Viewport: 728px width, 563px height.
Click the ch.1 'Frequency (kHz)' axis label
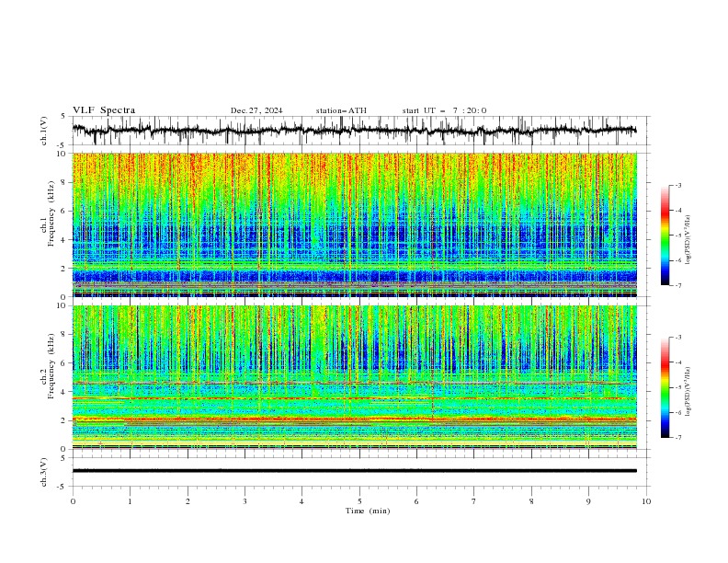pos(51,213)
